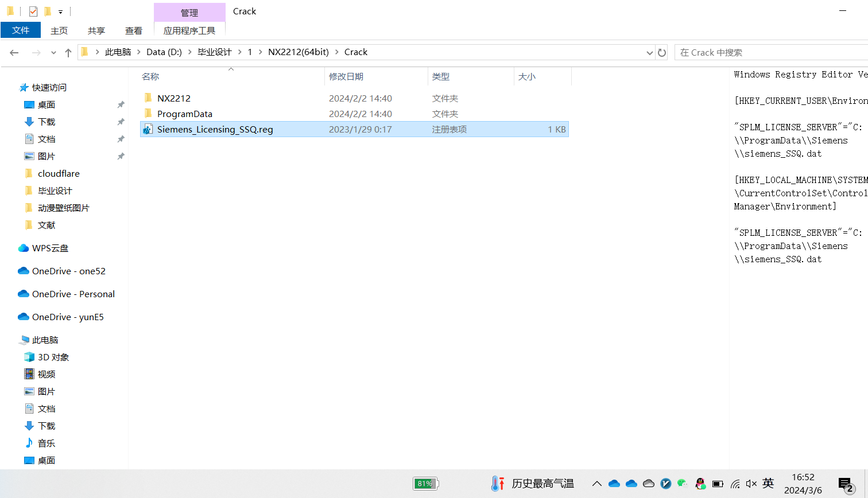Open the Quick Access toolbar customize dropdown

click(x=60, y=11)
